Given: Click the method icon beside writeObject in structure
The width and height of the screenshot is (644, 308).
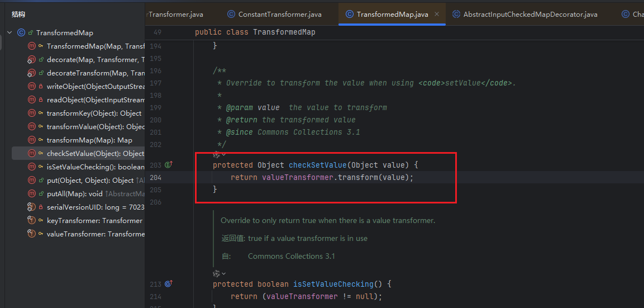Looking at the screenshot, I should (32, 87).
